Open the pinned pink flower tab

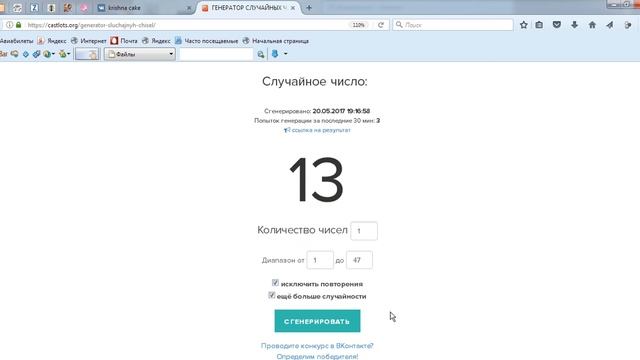[x=84, y=8]
